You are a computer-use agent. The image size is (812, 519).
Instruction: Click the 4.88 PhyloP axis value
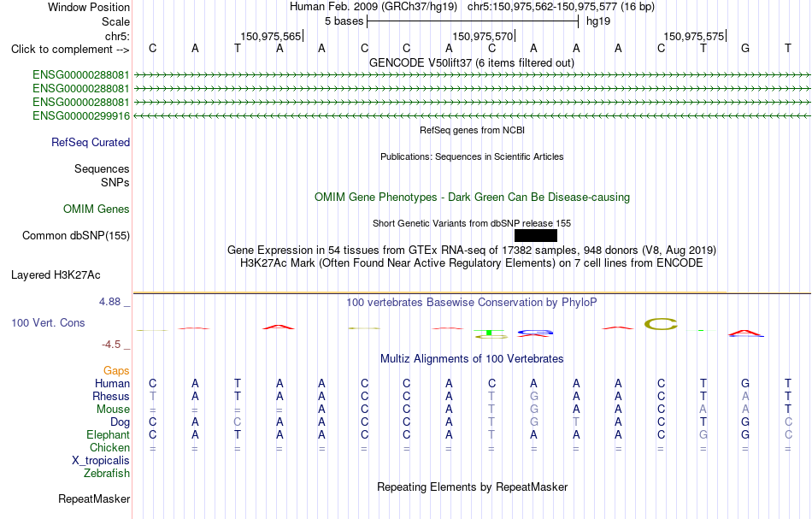pos(109,302)
